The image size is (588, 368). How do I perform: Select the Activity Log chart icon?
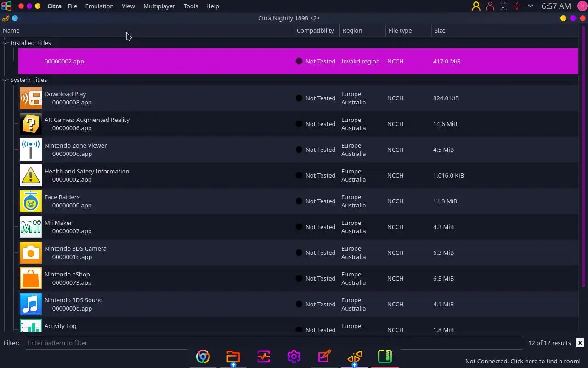pos(31,325)
